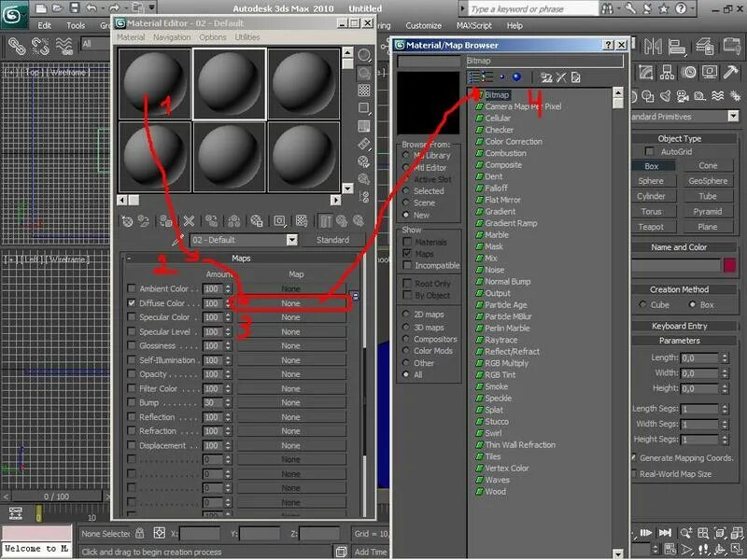The width and height of the screenshot is (747, 560).
Task: Enable the Ambient Color map checkbox
Action: [132, 288]
